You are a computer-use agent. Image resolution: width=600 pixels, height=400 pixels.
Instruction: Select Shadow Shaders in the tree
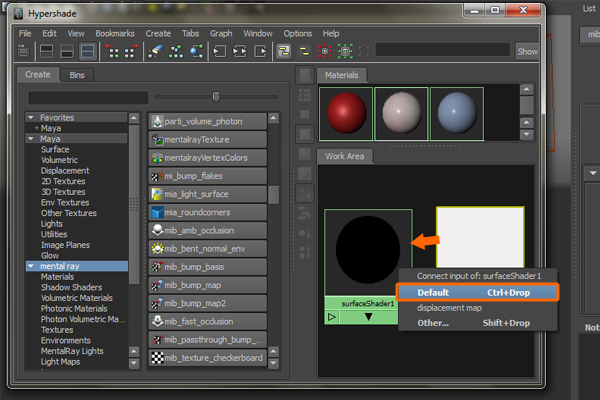[70, 288]
